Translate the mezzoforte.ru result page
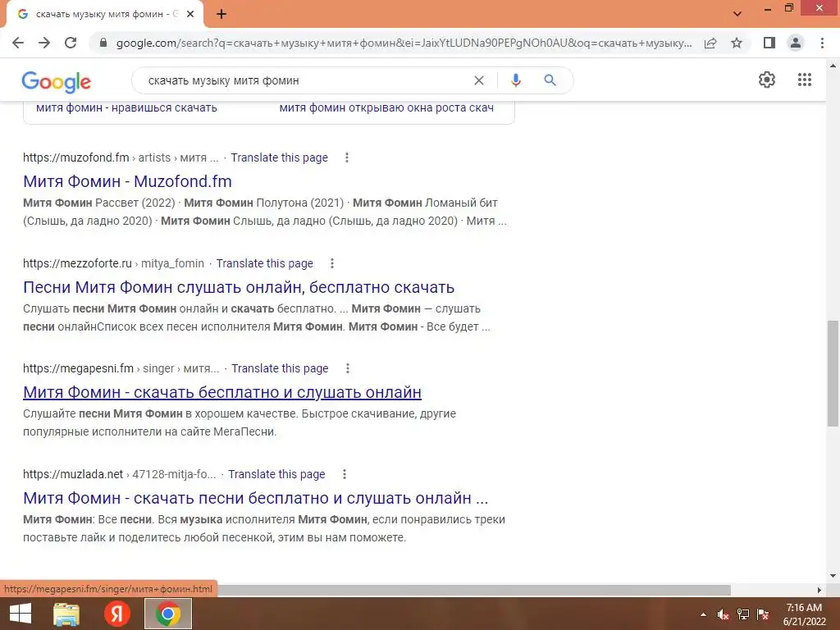Viewport: 840px width, 630px height. click(265, 263)
